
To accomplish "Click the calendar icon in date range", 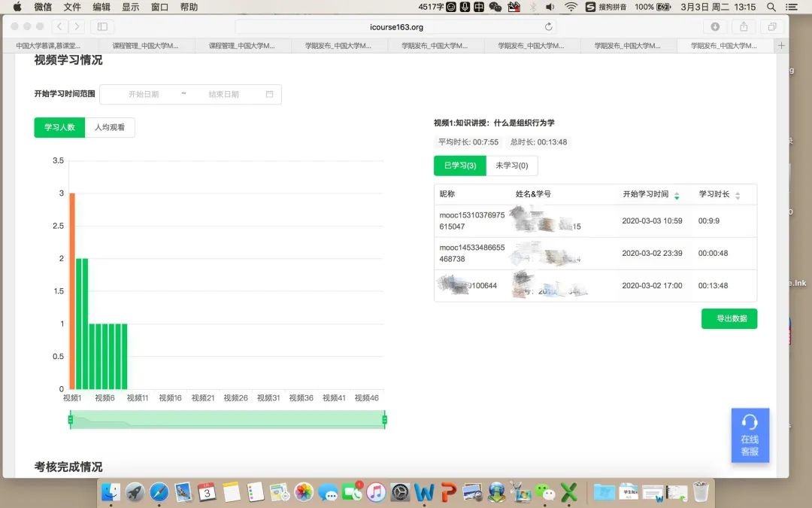I will (x=270, y=95).
